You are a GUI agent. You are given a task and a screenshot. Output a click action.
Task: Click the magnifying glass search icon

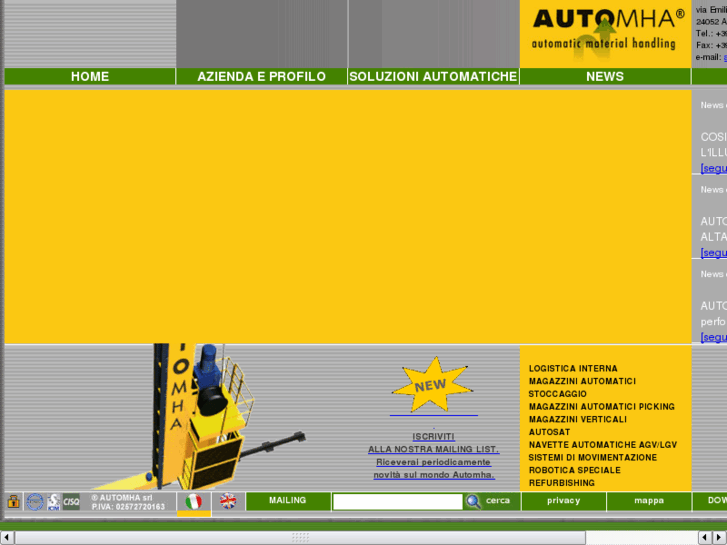pyautogui.click(x=473, y=501)
